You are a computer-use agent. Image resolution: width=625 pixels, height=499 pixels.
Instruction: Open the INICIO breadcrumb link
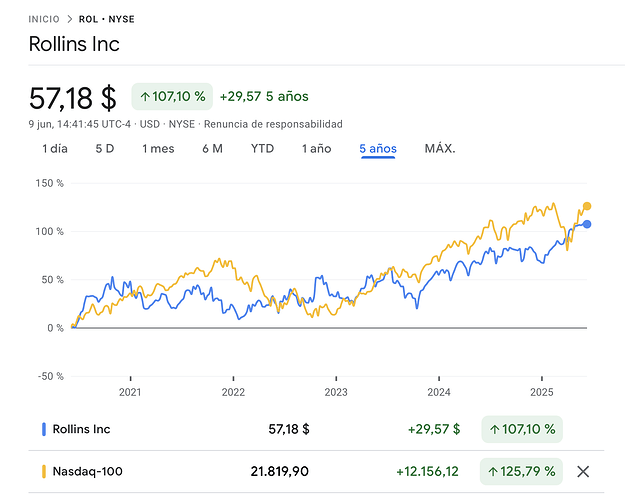tap(44, 19)
